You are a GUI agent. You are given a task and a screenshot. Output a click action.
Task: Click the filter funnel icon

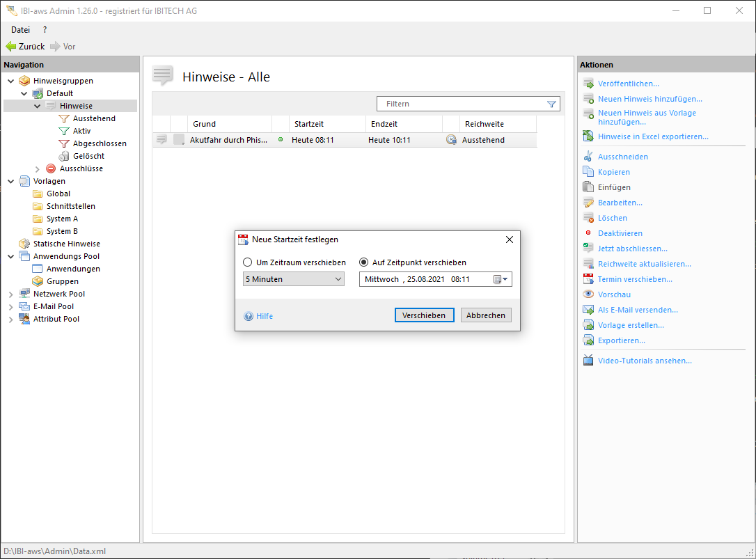point(551,104)
